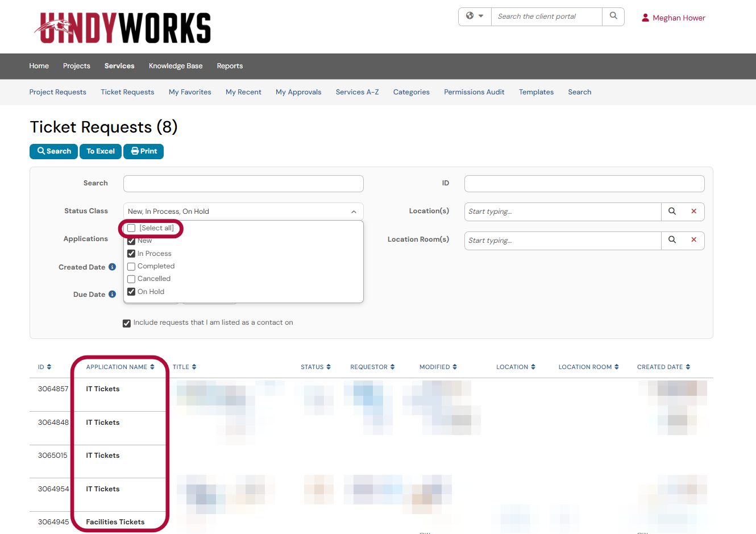
Task: Open the Meghan Hower account link
Action: pyautogui.click(x=679, y=18)
